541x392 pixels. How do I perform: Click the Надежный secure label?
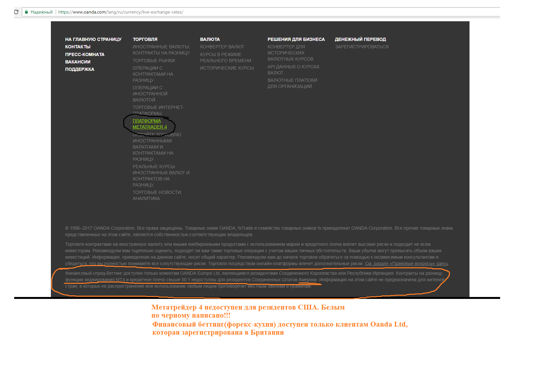[42, 12]
